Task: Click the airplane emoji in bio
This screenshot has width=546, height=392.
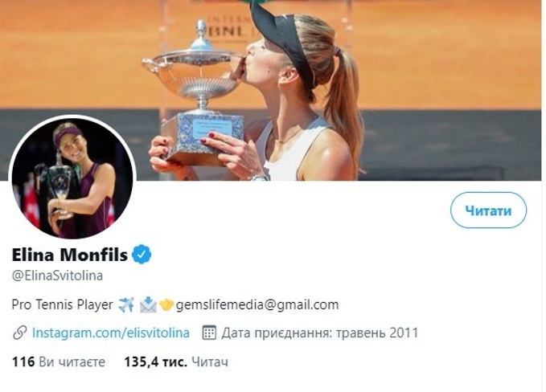Action: point(126,305)
